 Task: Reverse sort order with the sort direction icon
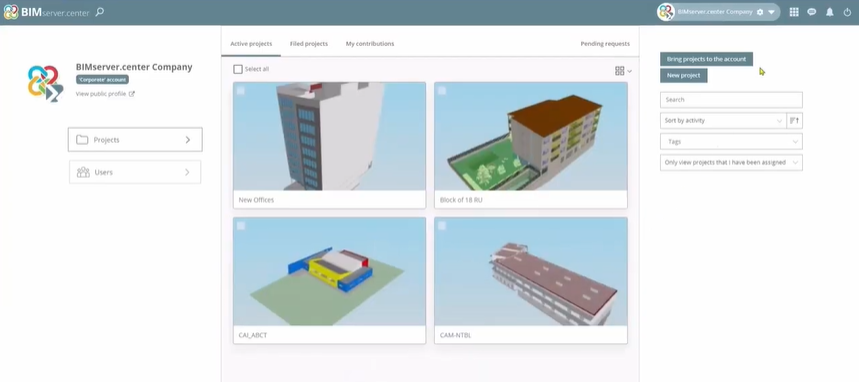coord(794,121)
